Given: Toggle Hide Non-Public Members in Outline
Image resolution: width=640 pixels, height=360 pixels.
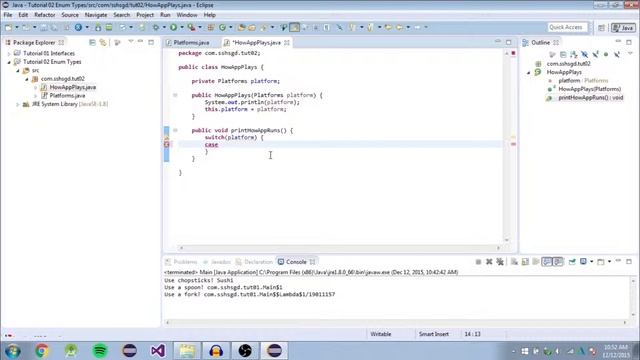Looking at the screenshot, I should 606,54.
